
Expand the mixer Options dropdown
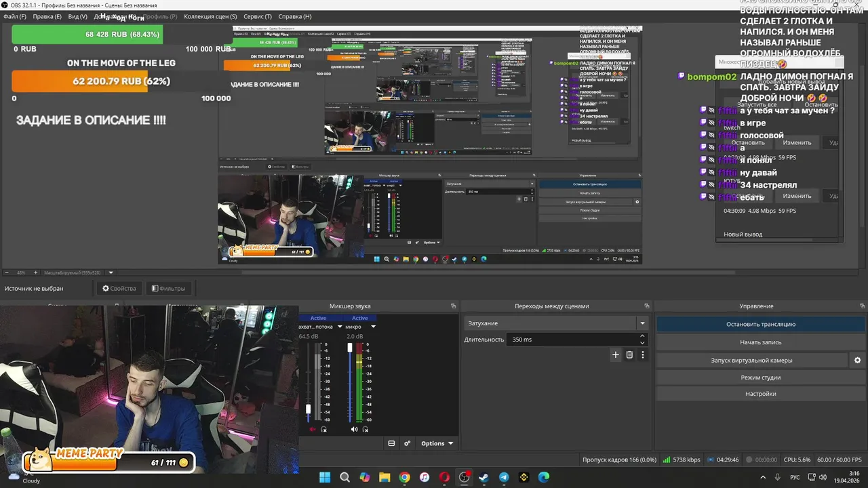437,443
